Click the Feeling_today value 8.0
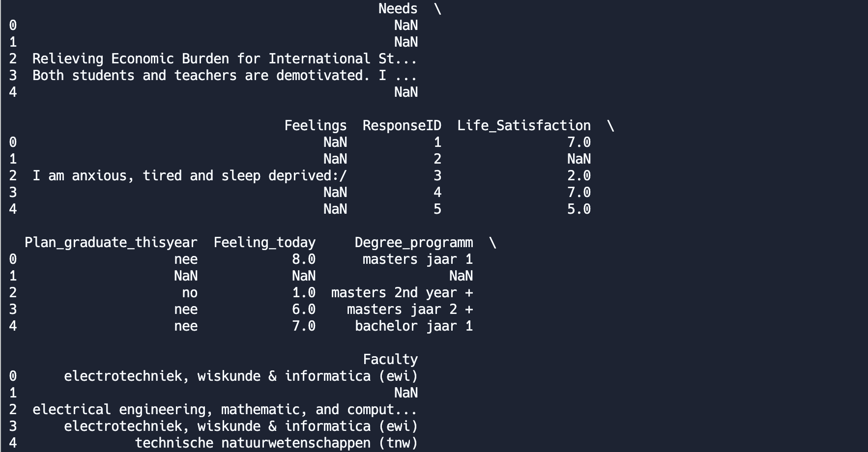This screenshot has width=868, height=452. click(303, 259)
